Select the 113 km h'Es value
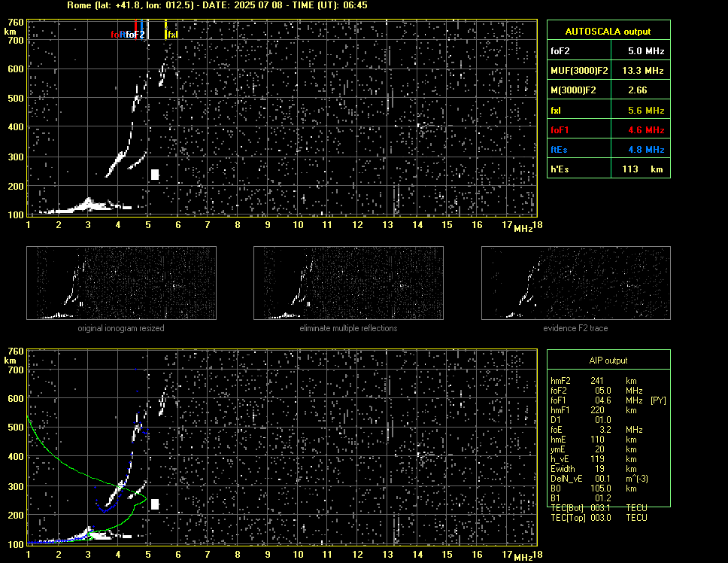728x563 pixels. (x=642, y=169)
